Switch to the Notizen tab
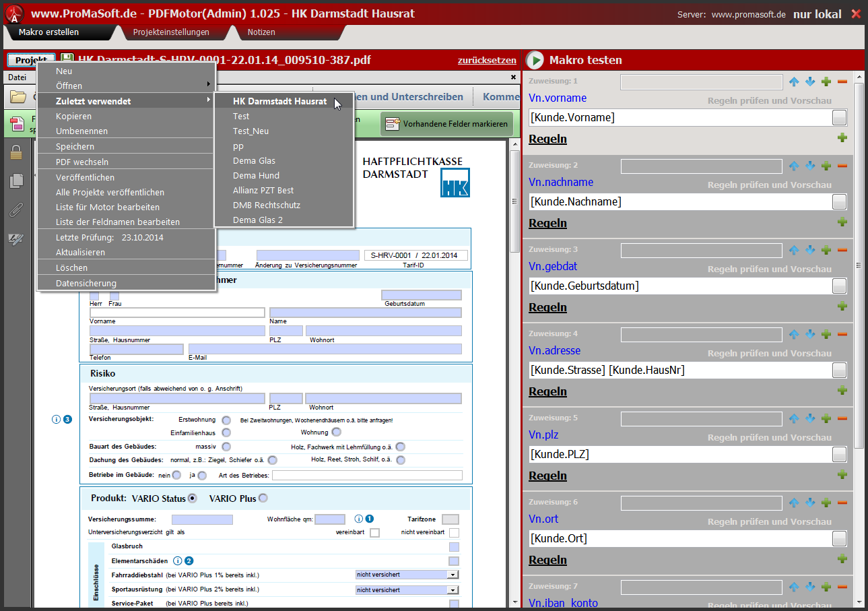This screenshot has width=868, height=611. 261,32
